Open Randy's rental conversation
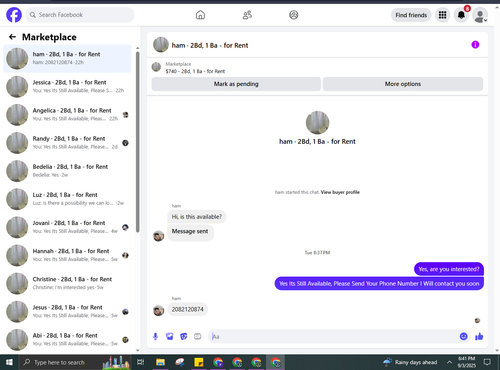This screenshot has width=500, height=370. coord(67,143)
